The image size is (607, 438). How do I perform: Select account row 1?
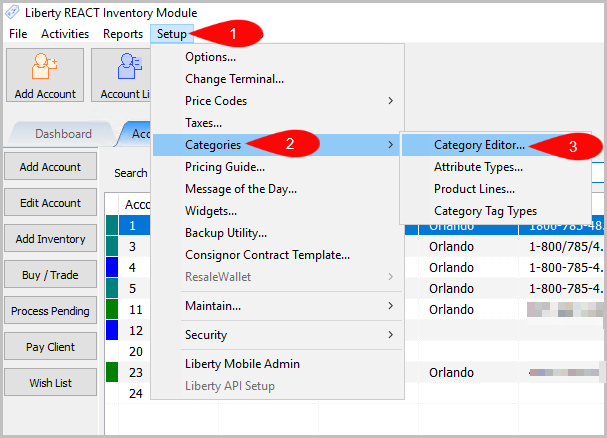[134, 225]
